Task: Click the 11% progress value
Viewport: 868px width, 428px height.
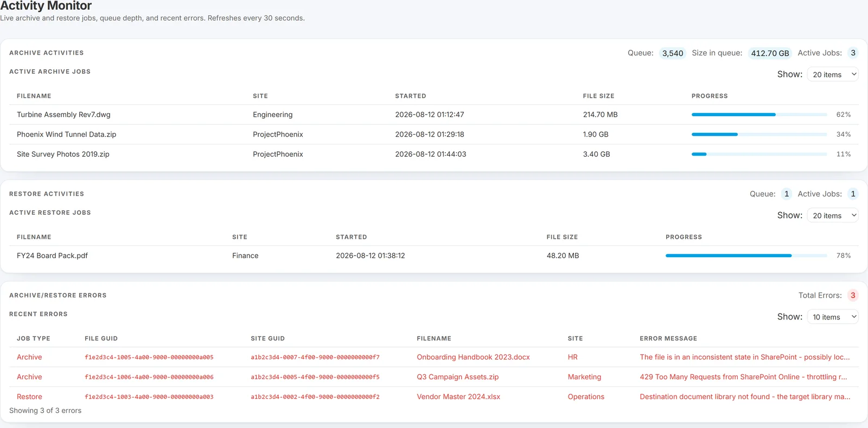Action: click(844, 154)
